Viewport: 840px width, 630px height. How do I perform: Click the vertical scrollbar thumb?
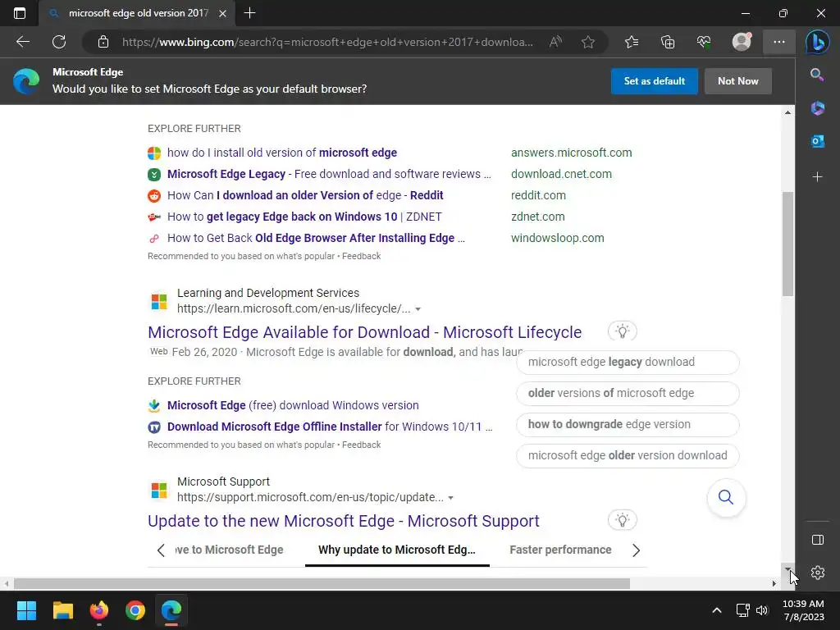[787, 244]
